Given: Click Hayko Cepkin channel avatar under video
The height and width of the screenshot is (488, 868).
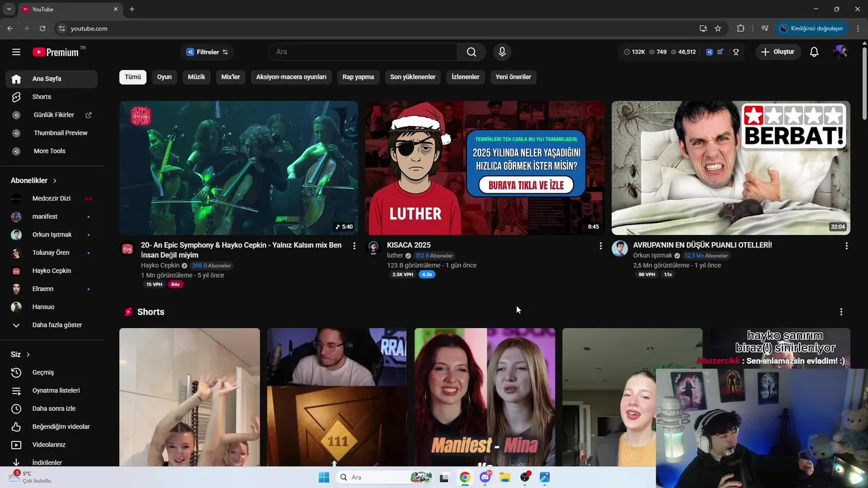Looking at the screenshot, I should tap(127, 249).
